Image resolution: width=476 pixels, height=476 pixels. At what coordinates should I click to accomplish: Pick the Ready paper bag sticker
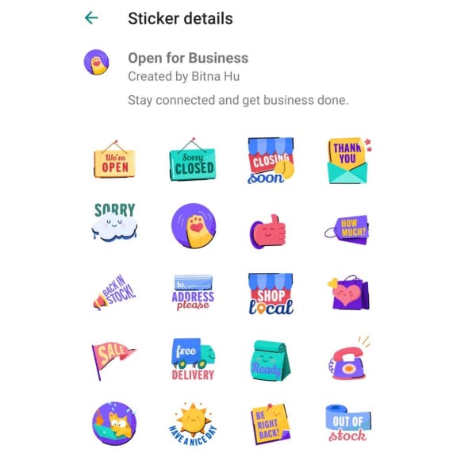pyautogui.click(x=271, y=360)
